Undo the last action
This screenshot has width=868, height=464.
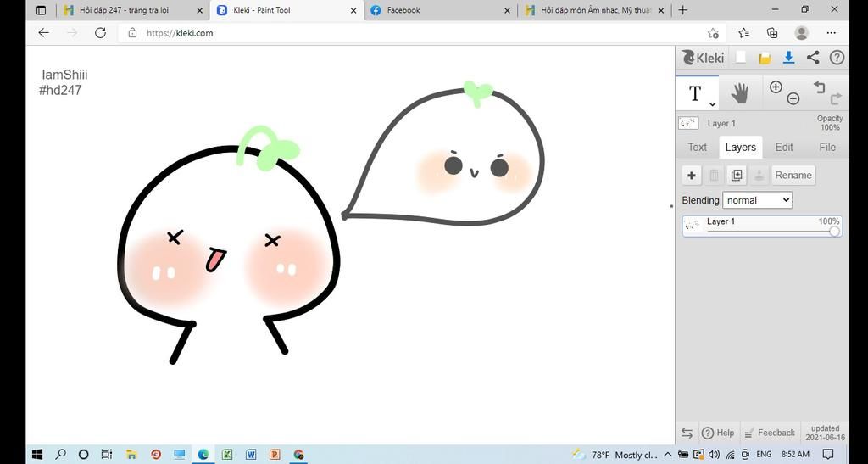820,87
